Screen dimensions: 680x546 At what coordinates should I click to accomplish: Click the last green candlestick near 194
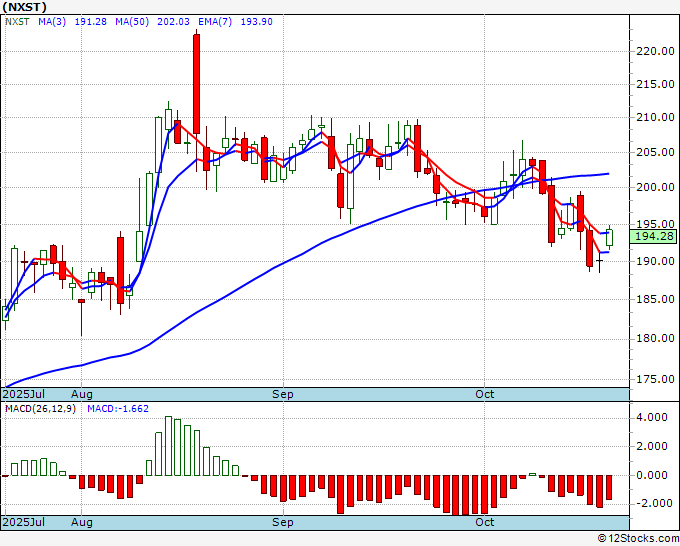pos(609,238)
